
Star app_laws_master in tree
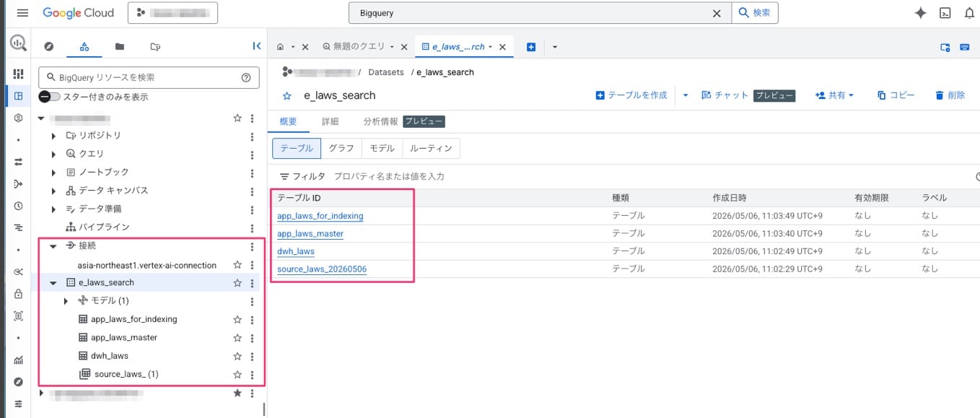tap(237, 338)
